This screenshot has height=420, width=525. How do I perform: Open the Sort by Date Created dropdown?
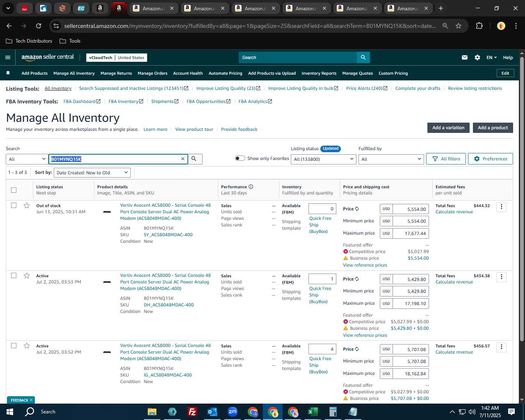[92, 173]
